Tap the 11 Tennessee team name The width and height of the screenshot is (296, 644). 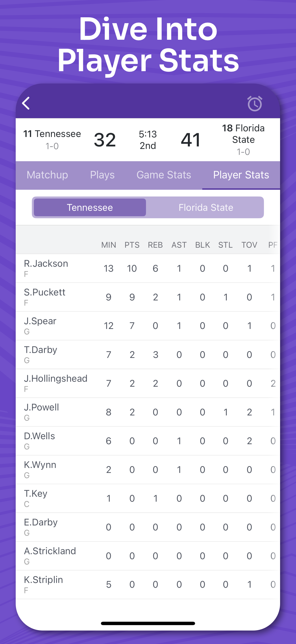coord(52,134)
